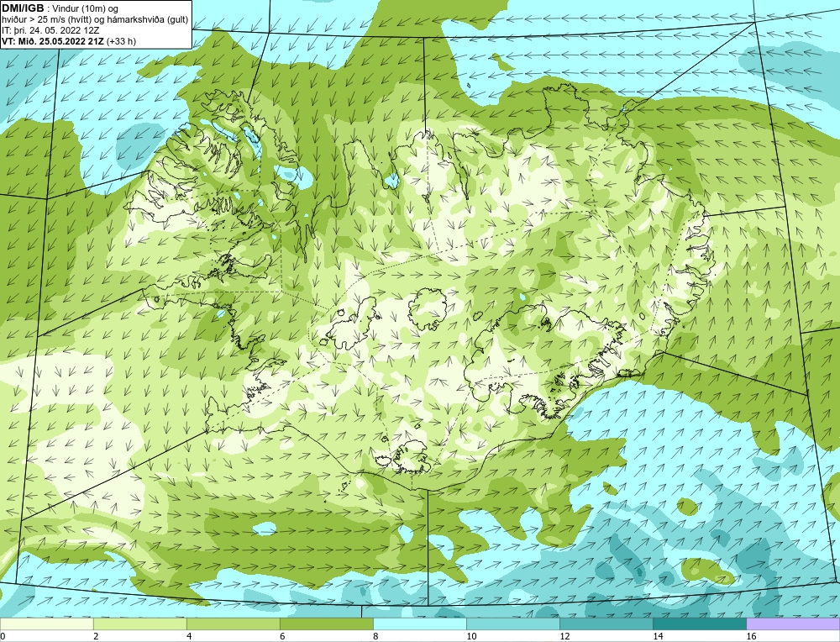
Task: Click the legend scale label "12"
Action: tap(564, 636)
